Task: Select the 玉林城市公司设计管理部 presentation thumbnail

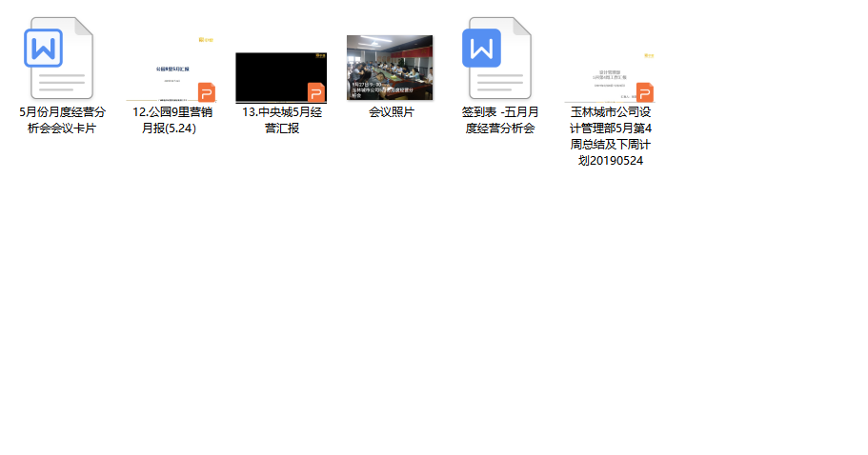Action: 609,69
